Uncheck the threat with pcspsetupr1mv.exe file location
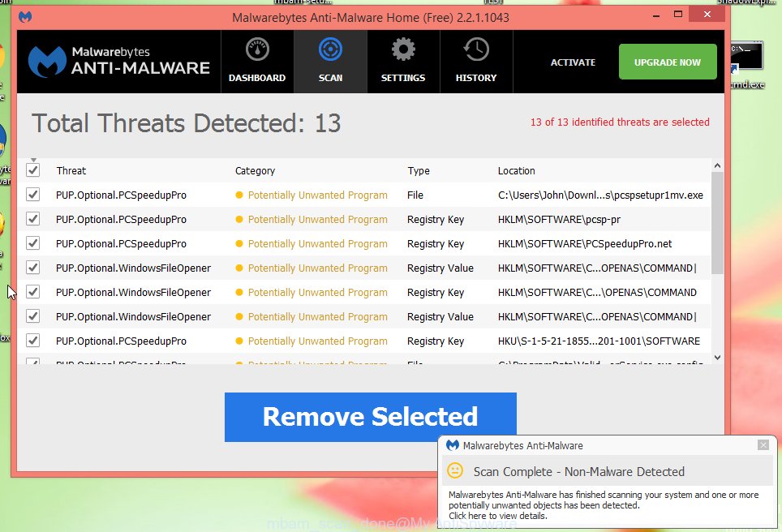This screenshot has height=532, width=782. (33, 195)
